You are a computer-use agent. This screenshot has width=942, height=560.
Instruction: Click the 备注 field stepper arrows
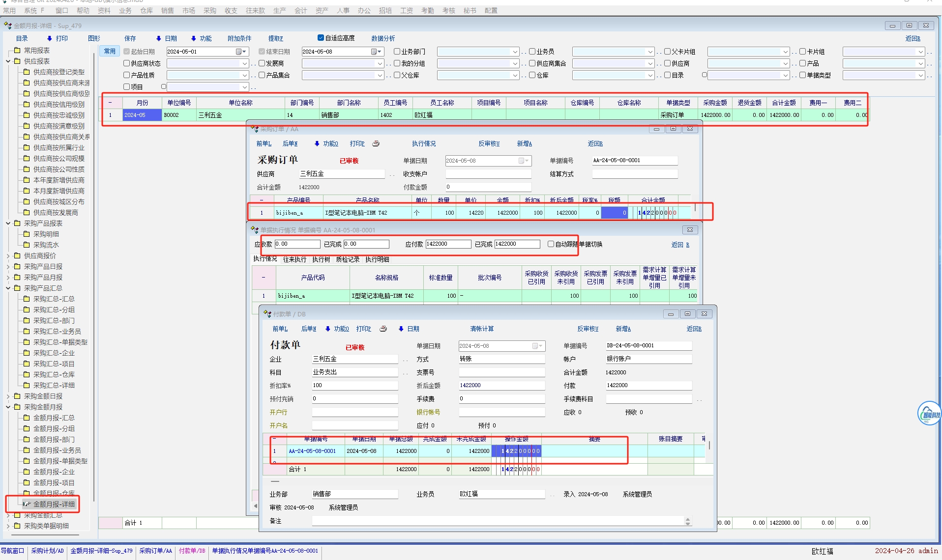pos(687,521)
